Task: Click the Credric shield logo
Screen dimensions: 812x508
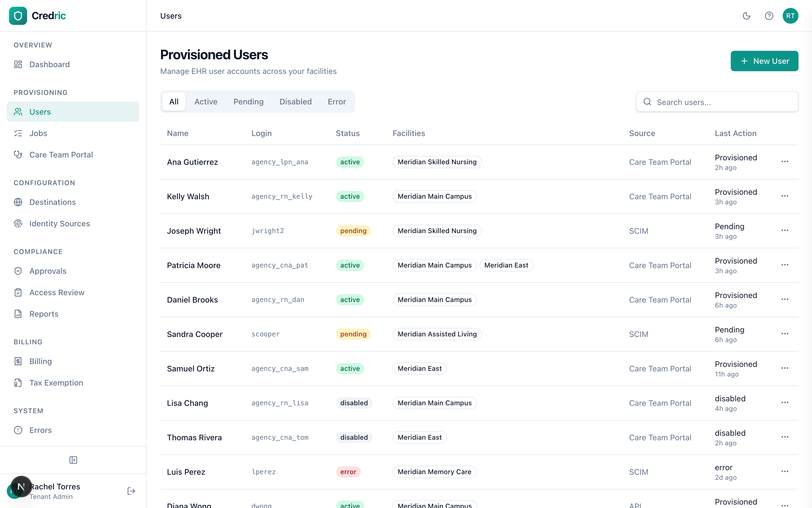Action: (18, 16)
